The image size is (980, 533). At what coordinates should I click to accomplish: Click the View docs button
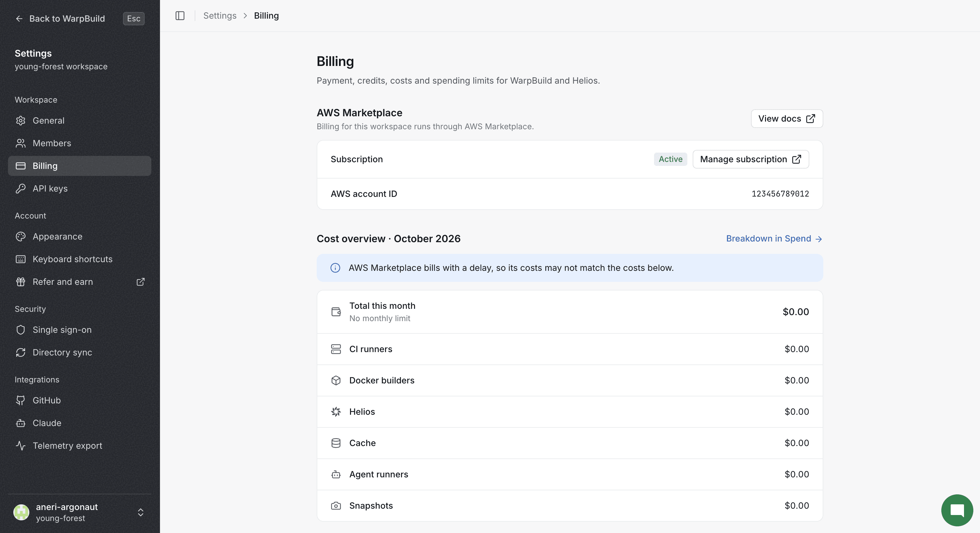[x=787, y=119]
